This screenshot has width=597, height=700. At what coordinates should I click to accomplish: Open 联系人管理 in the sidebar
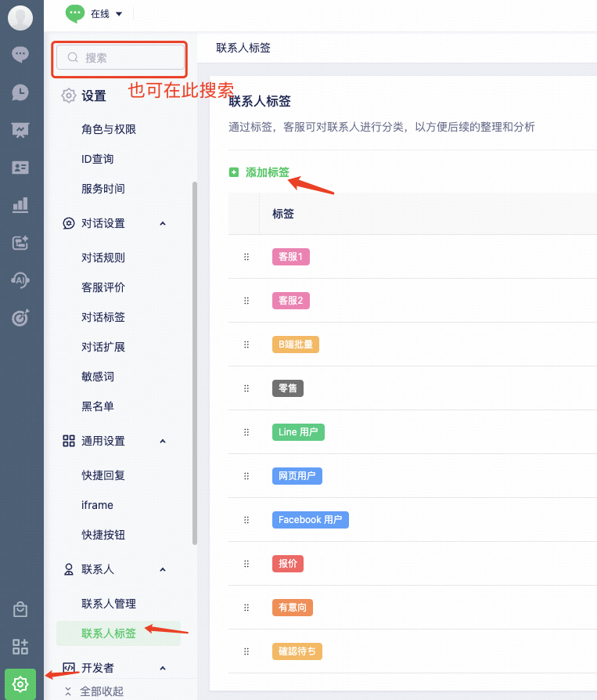point(109,604)
